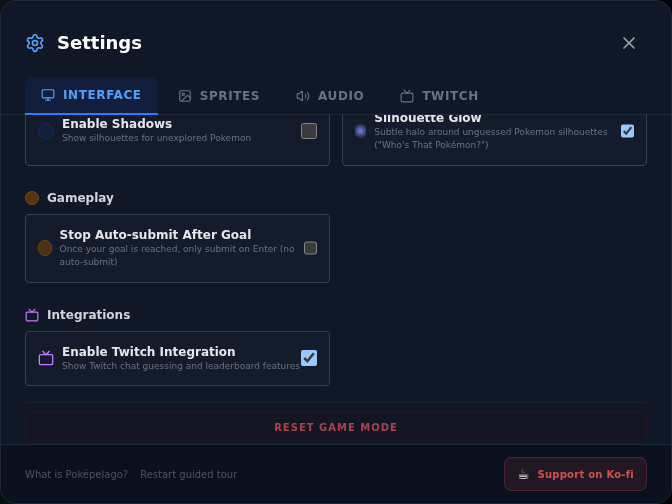
Task: Disable the Enable Twitch Integration checkbox
Action: (309, 358)
